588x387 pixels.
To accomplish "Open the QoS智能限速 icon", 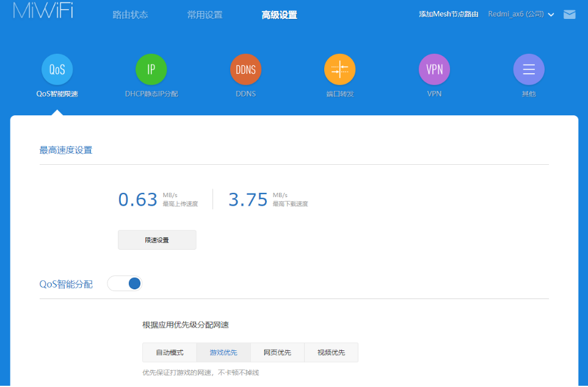I will (x=57, y=69).
